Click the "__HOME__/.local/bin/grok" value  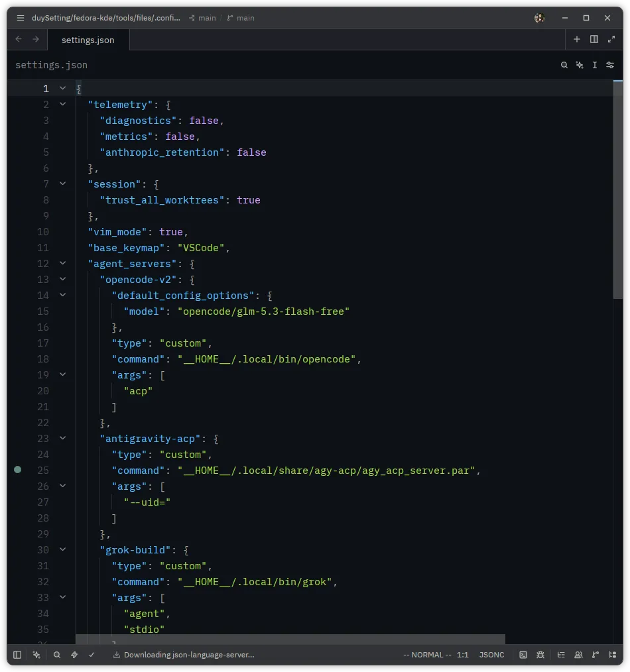(x=255, y=582)
